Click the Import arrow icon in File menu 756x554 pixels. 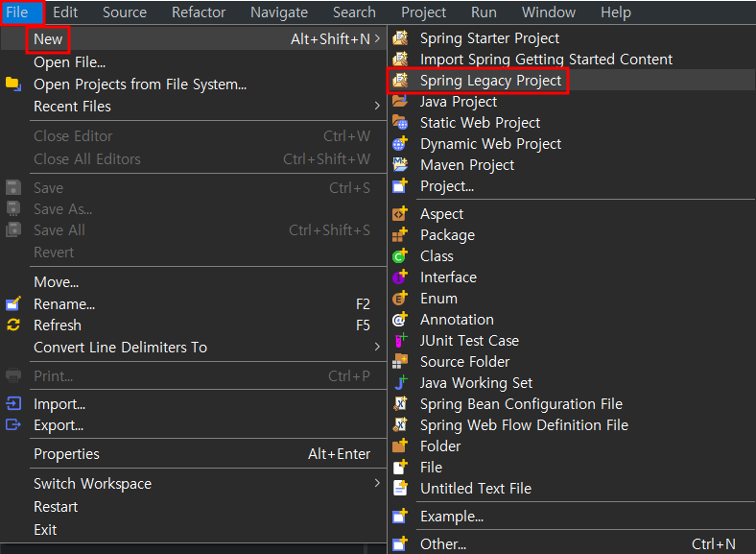tap(13, 403)
